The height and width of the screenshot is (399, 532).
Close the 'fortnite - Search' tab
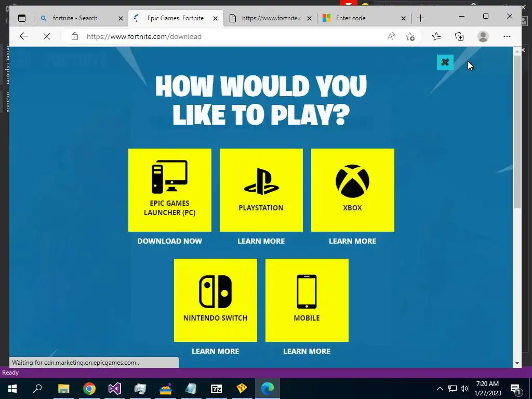point(121,18)
